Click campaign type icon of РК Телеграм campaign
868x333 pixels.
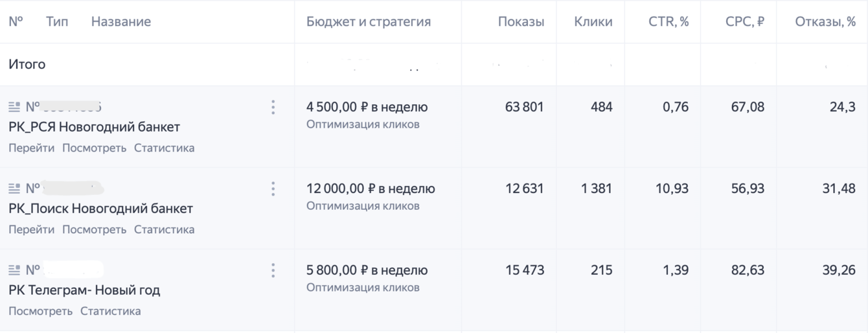(x=14, y=270)
